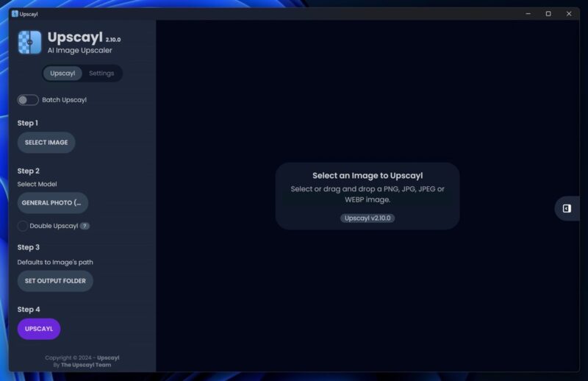This screenshot has height=381, width=588.
Task: Open The Upscayl Team footer link
Action: (86, 365)
